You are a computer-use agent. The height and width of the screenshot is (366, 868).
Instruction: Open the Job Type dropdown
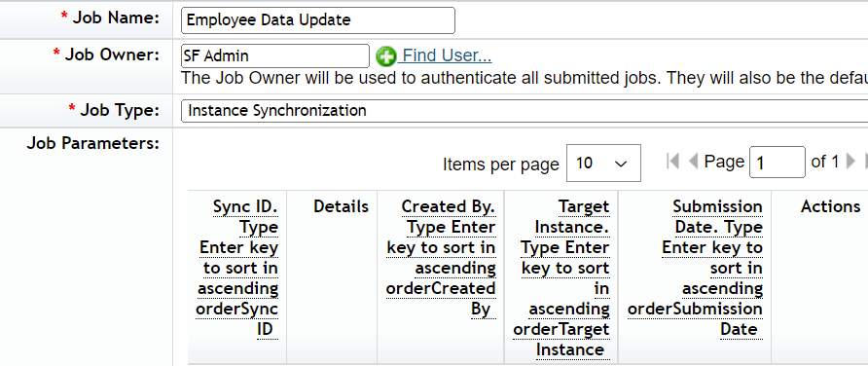coord(524,111)
